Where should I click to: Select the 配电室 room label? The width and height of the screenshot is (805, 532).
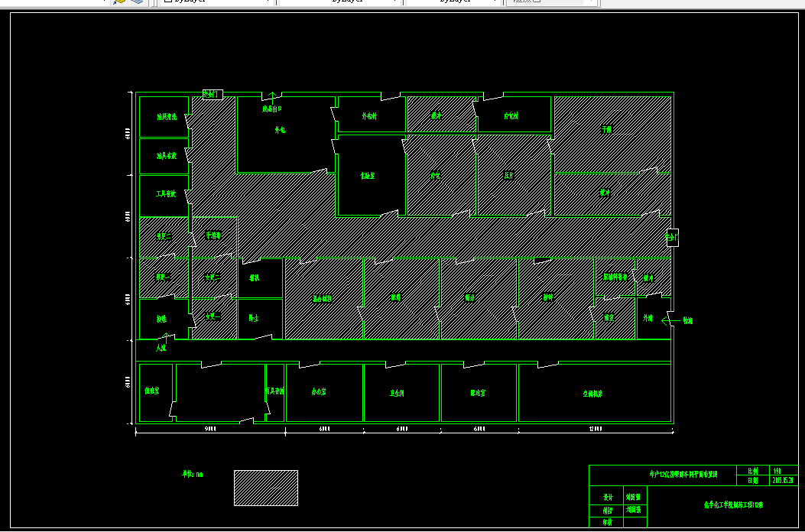478,394
